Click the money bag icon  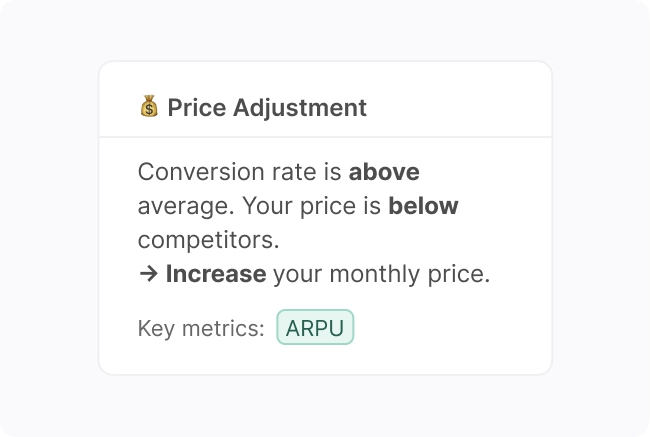click(x=149, y=107)
